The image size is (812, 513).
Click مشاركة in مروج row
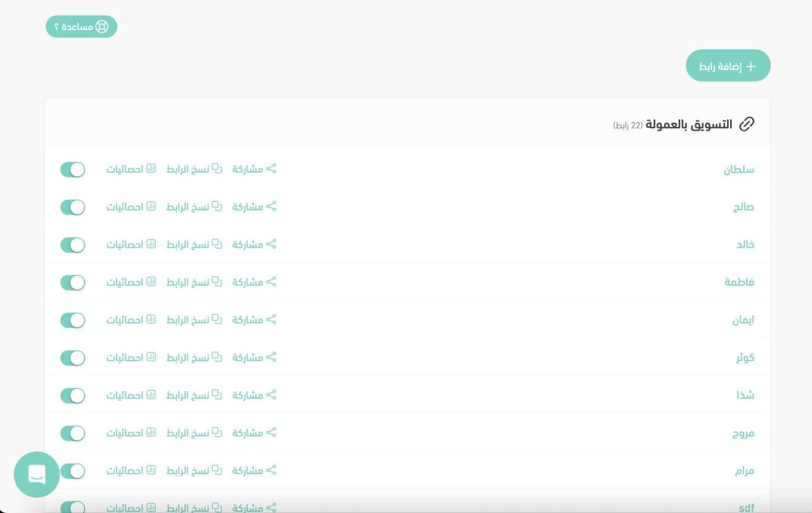click(254, 432)
